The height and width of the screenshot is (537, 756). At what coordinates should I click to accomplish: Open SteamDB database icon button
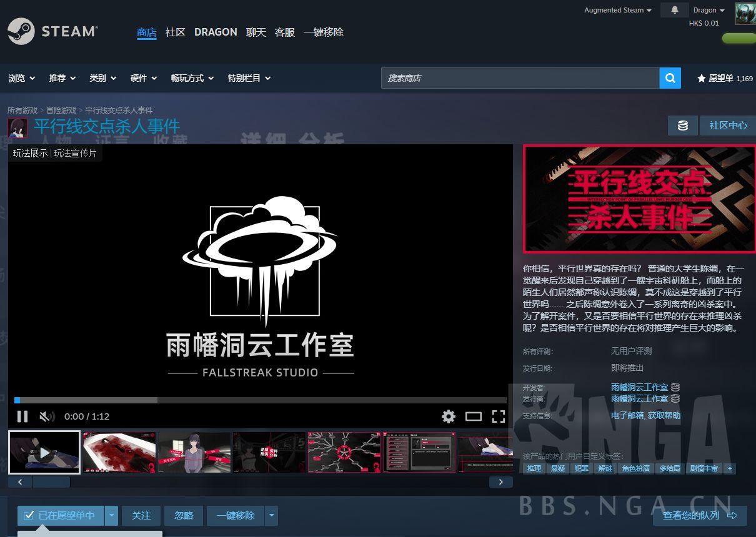[683, 126]
